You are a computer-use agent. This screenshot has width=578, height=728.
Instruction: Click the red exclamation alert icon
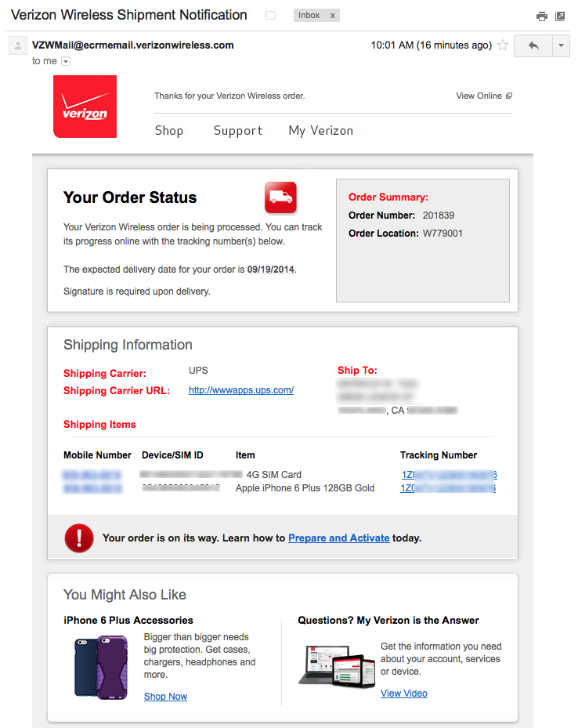pyautogui.click(x=79, y=538)
